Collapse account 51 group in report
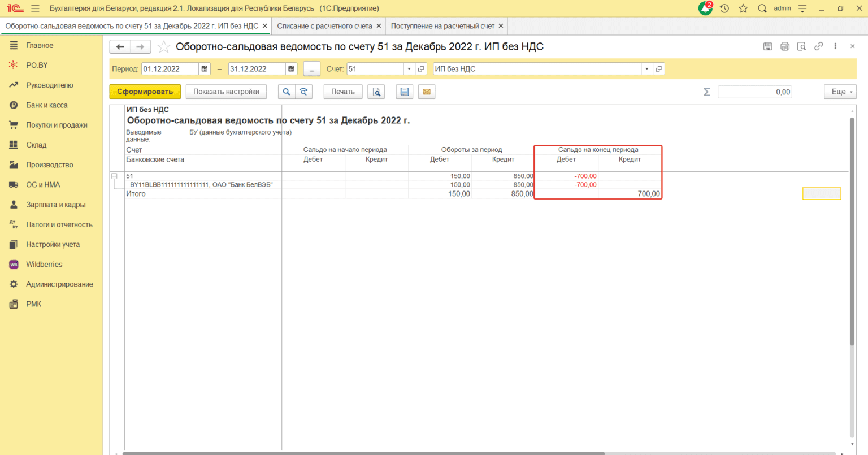Image resolution: width=868 pixels, height=455 pixels. point(114,176)
